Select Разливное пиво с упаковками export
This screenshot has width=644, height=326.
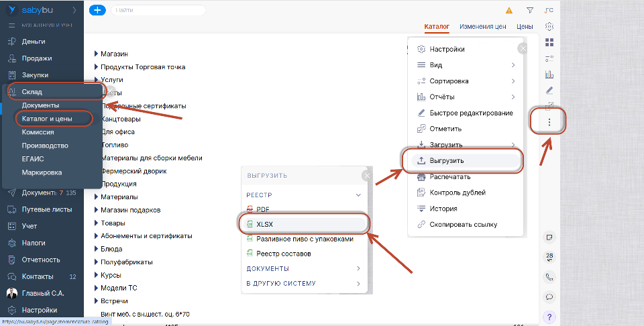pyautogui.click(x=303, y=239)
